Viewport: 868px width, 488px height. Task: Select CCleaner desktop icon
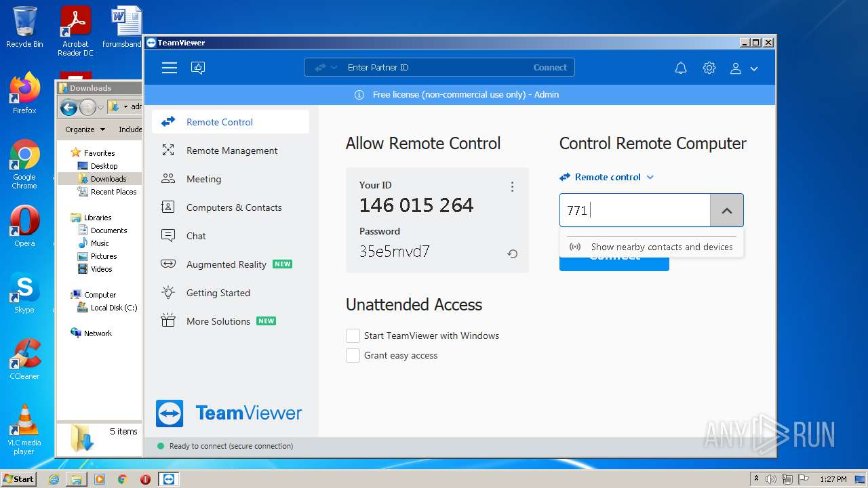pyautogui.click(x=24, y=359)
